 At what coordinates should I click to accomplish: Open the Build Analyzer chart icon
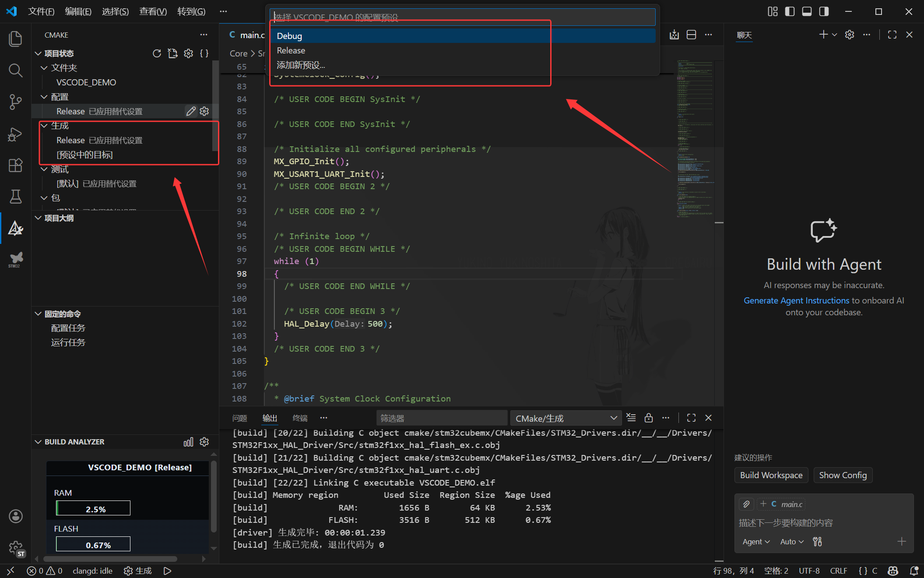[x=188, y=442]
